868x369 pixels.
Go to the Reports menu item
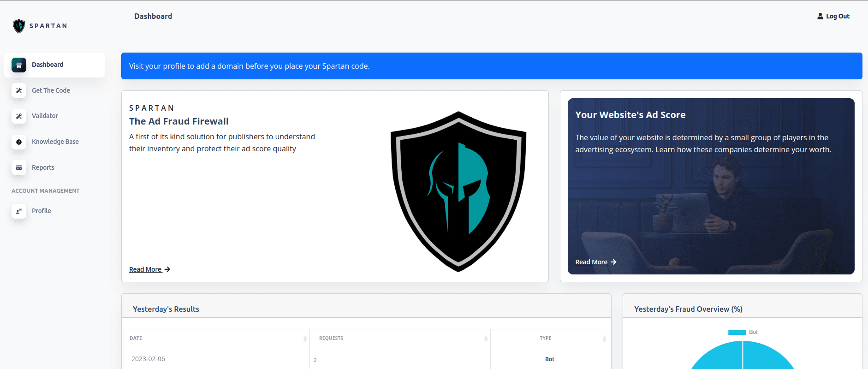click(x=43, y=167)
